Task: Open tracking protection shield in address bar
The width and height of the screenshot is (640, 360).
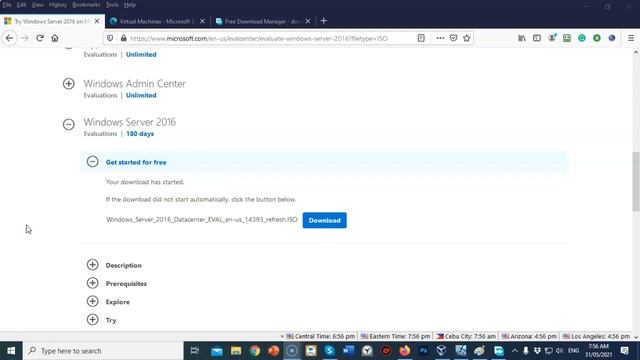Action: pos(110,38)
